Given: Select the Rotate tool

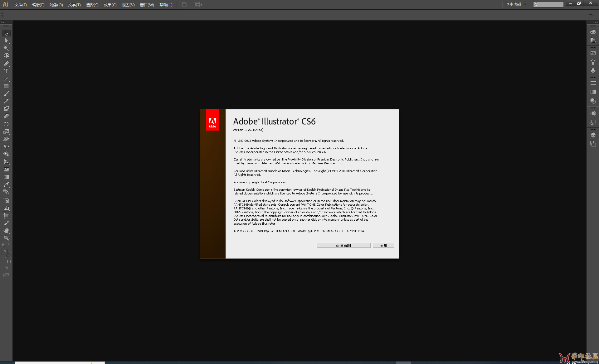Looking at the screenshot, I should click(x=6, y=124).
